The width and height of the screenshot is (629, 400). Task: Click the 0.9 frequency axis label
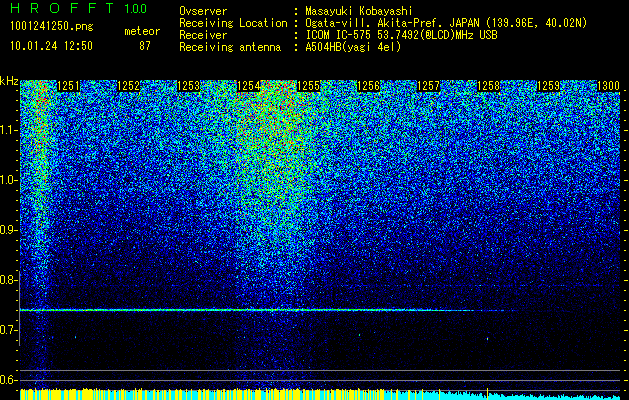(x=8, y=230)
